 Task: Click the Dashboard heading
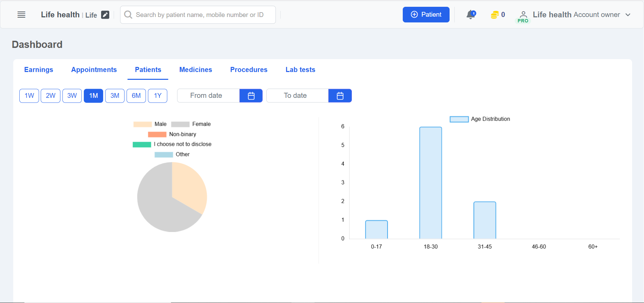pyautogui.click(x=37, y=44)
